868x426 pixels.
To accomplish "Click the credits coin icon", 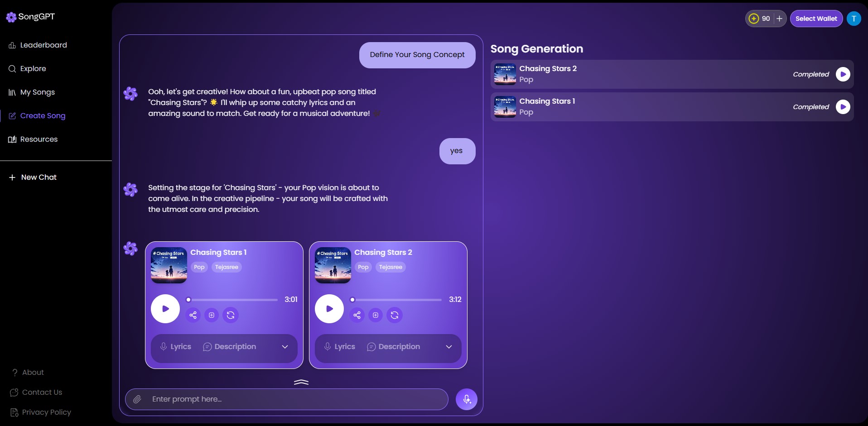I will coord(754,19).
